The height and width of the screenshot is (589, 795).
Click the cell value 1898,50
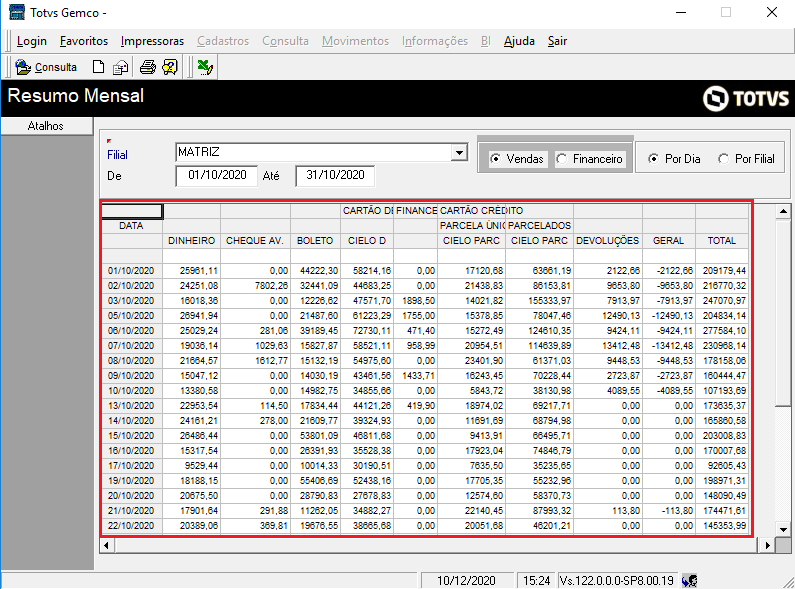click(x=418, y=301)
